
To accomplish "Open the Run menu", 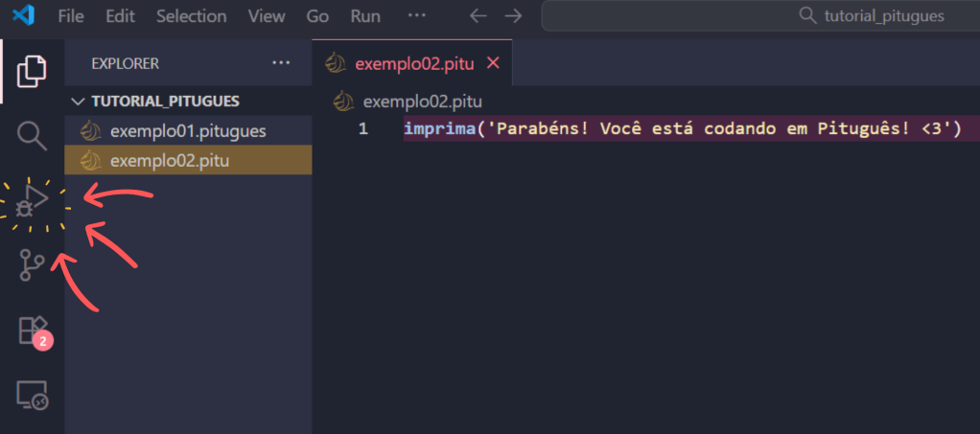I will [x=365, y=16].
